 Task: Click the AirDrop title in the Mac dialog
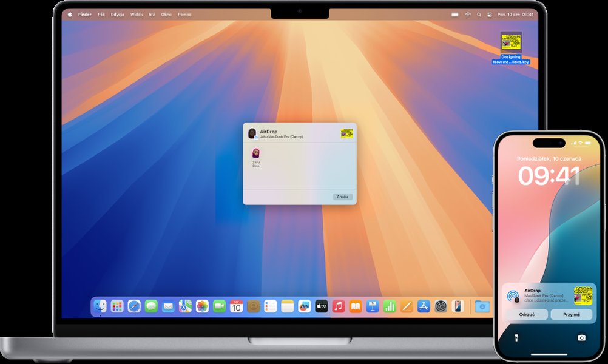[x=268, y=132]
